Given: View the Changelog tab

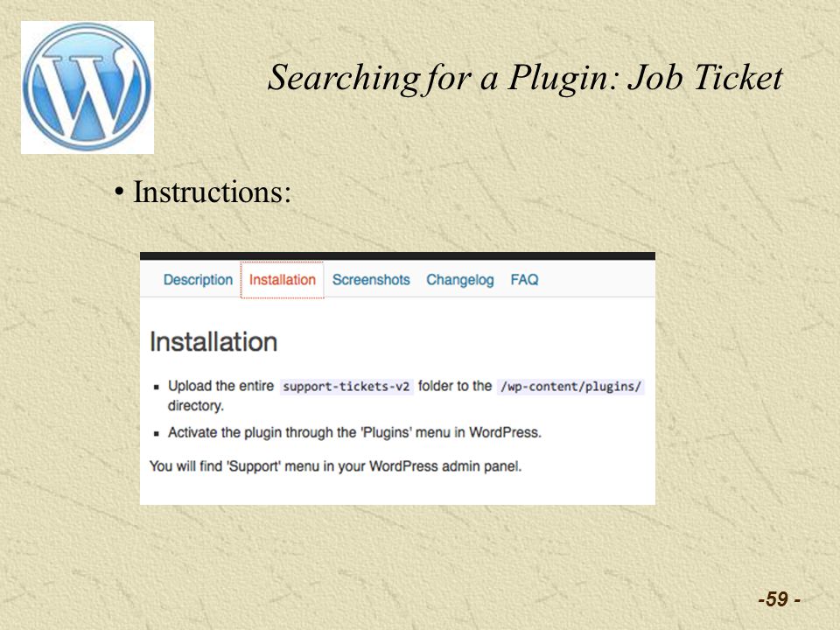Looking at the screenshot, I should [x=459, y=280].
